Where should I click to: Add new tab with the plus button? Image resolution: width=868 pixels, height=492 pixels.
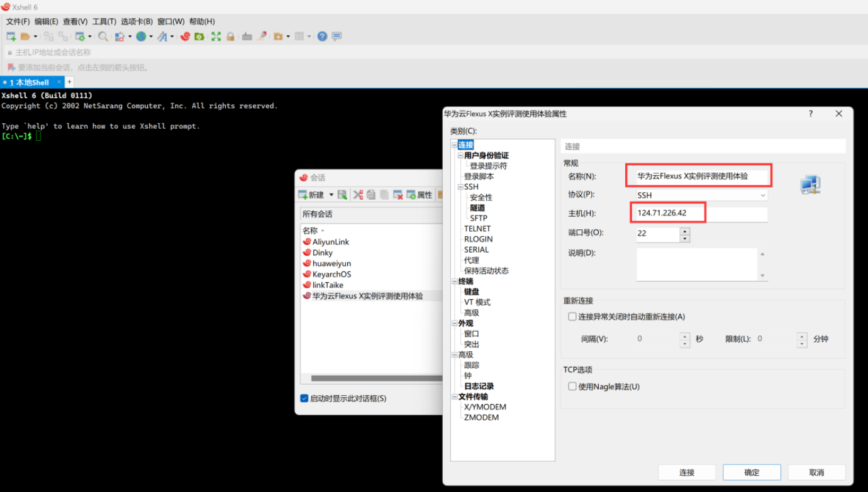coord(69,82)
